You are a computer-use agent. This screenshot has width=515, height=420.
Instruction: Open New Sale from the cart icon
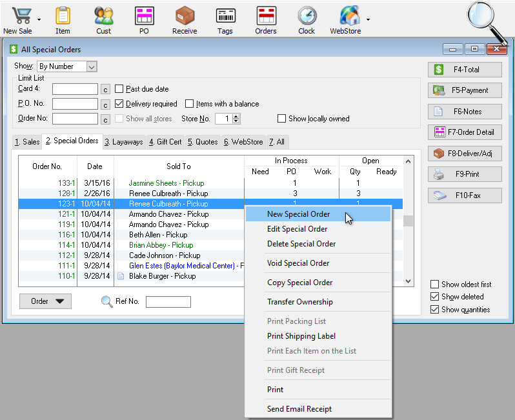coord(18,16)
